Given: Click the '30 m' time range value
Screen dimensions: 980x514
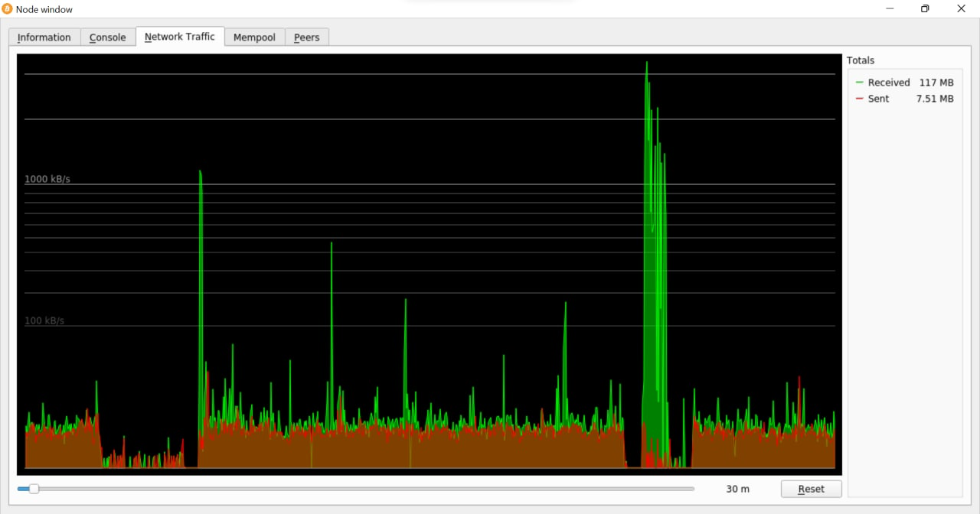Looking at the screenshot, I should click(738, 489).
